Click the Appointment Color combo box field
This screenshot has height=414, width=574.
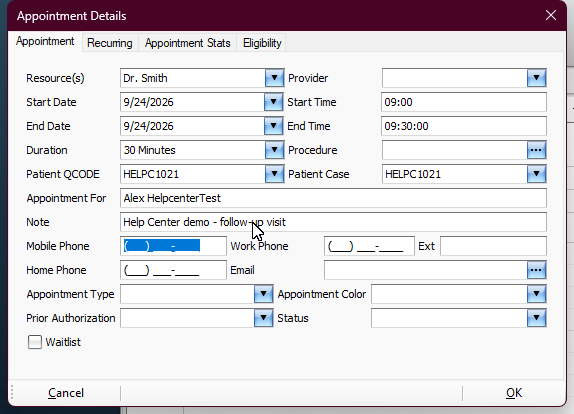point(449,294)
